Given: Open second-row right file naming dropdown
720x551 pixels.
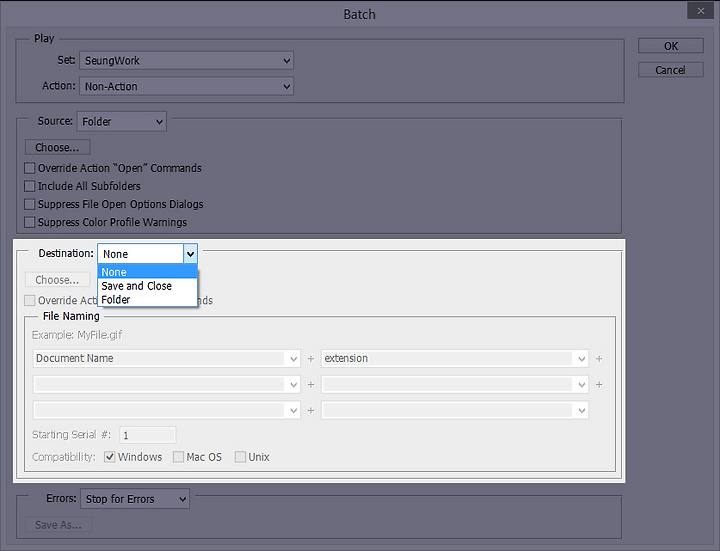Looking at the screenshot, I should coord(455,384).
